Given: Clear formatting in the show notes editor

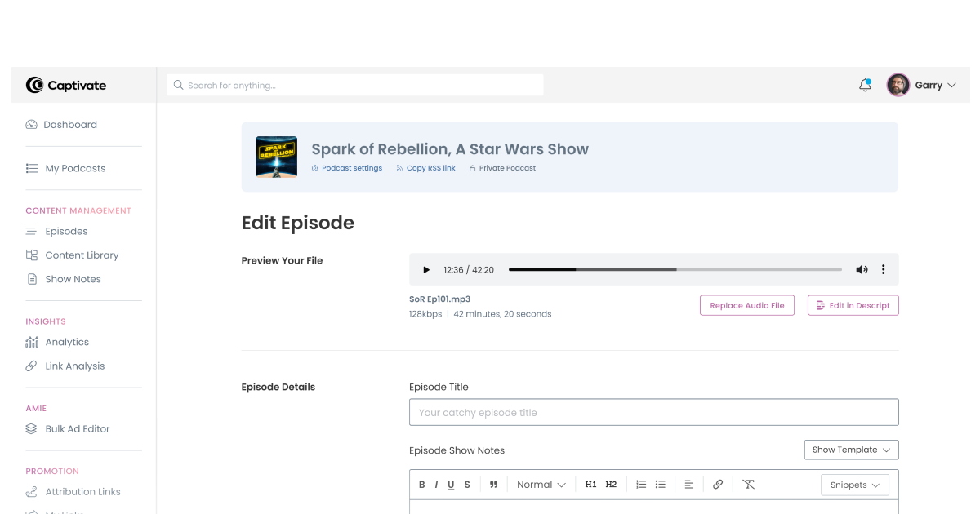Looking at the screenshot, I should pyautogui.click(x=748, y=484).
